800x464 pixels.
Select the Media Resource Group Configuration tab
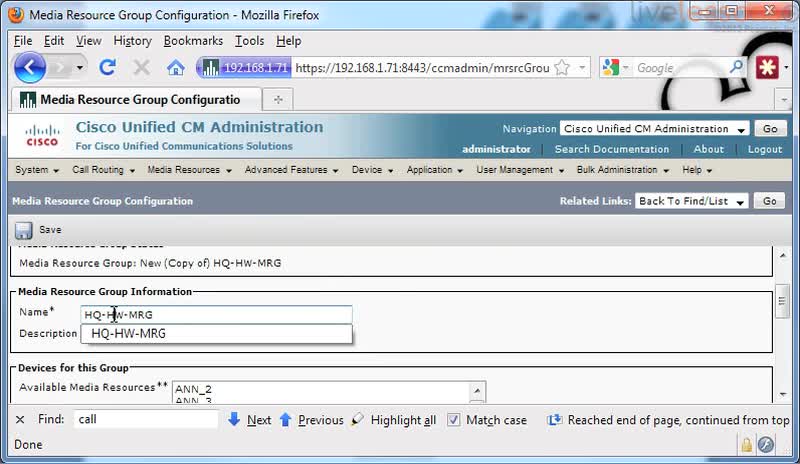pyautogui.click(x=136, y=100)
